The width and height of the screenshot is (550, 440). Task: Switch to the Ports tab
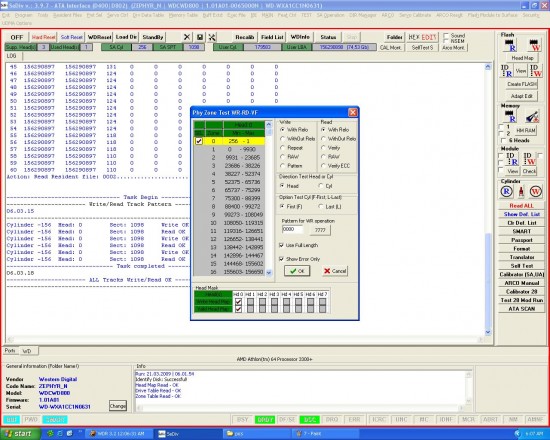click(x=10, y=351)
